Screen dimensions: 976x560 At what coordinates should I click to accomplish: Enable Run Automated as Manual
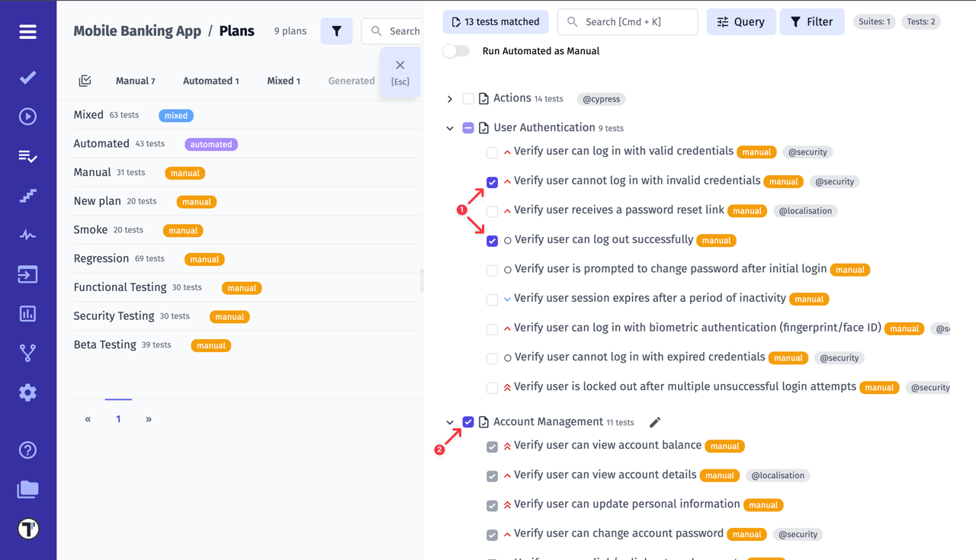coord(456,50)
